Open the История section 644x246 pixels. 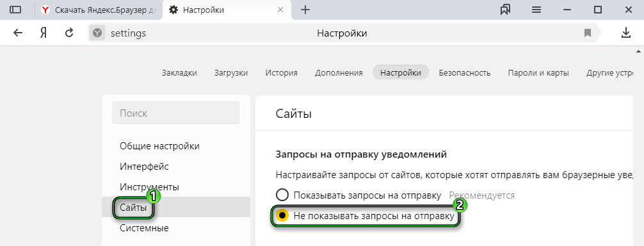(x=281, y=73)
